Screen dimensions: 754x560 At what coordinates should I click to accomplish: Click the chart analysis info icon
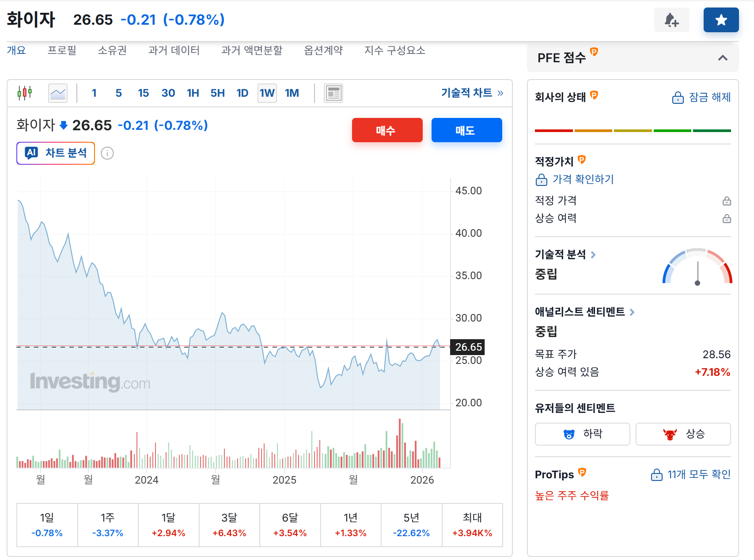click(x=107, y=153)
